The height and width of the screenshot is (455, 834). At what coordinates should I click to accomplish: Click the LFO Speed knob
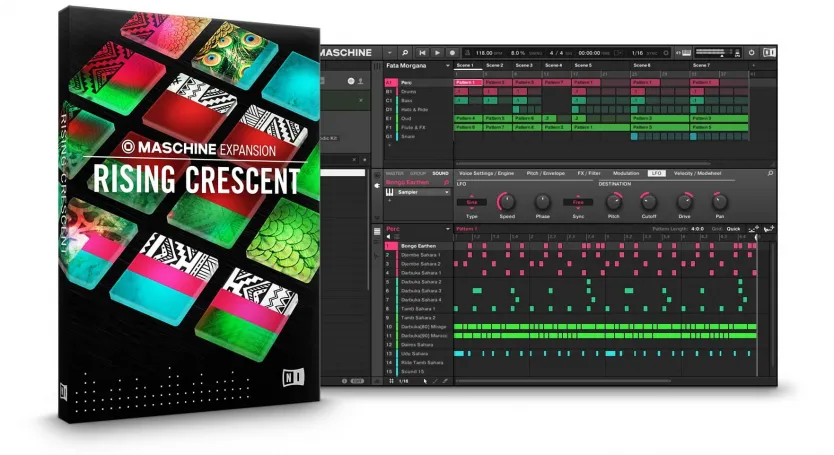507,201
